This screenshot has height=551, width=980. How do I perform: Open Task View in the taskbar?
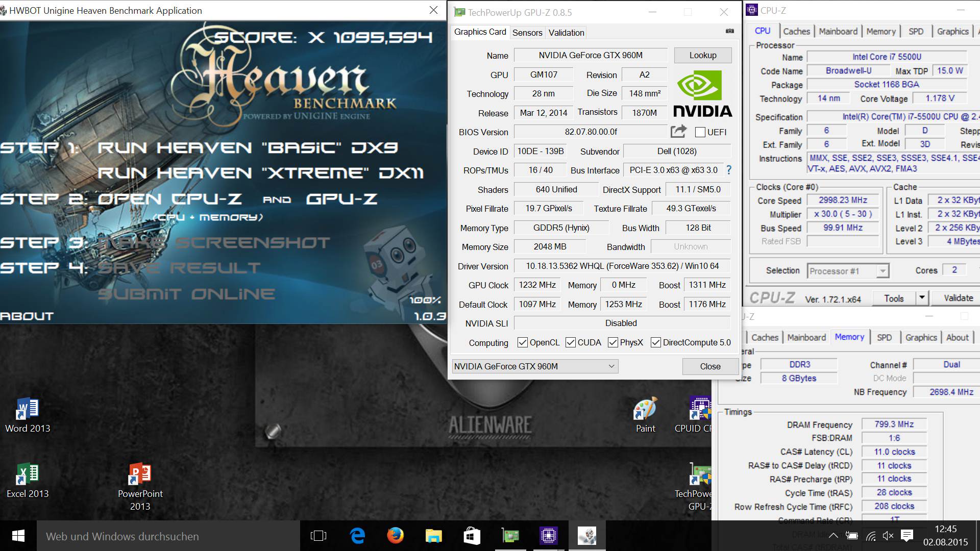click(x=318, y=536)
